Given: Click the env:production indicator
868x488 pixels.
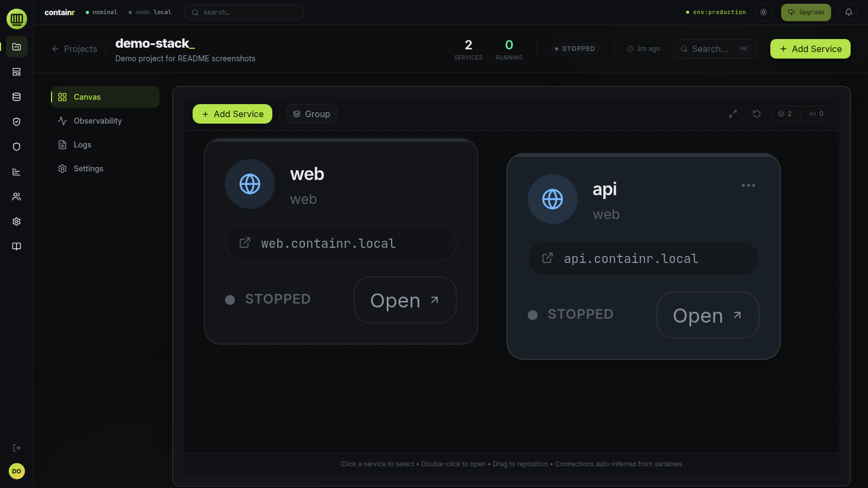Looking at the screenshot, I should 716,12.
